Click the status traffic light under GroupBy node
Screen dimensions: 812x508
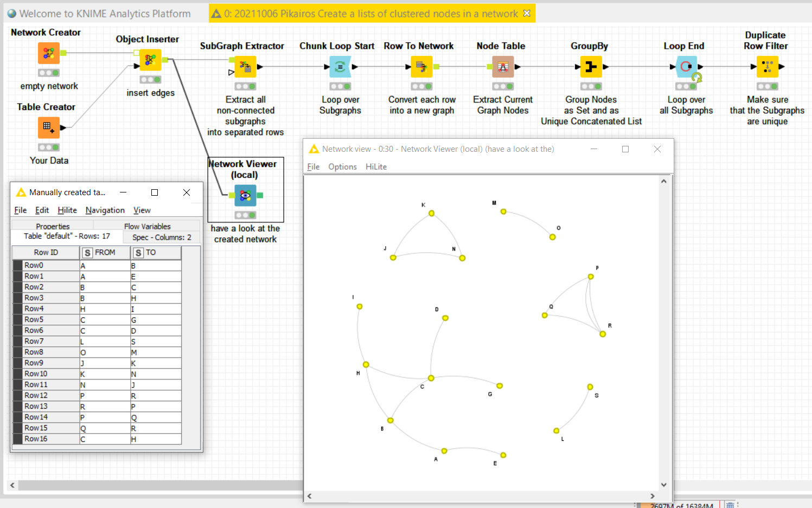pos(591,86)
